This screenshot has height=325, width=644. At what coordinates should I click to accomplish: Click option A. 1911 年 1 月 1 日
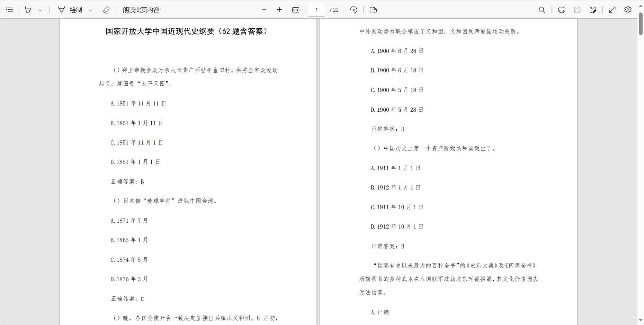pyautogui.click(x=395, y=168)
